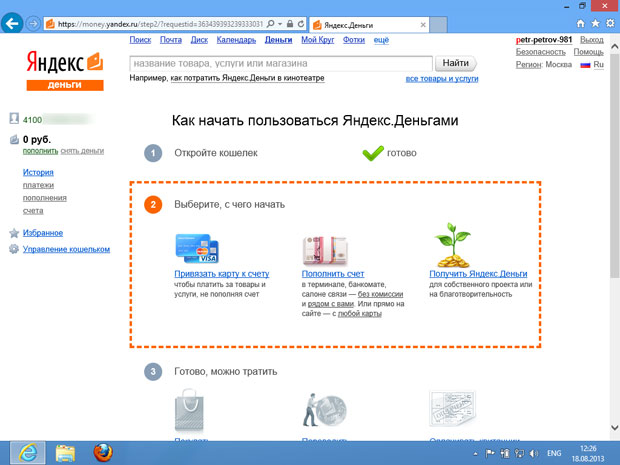This screenshot has width=620, height=465.
Task: Open the Избранное link
Action: point(43,233)
